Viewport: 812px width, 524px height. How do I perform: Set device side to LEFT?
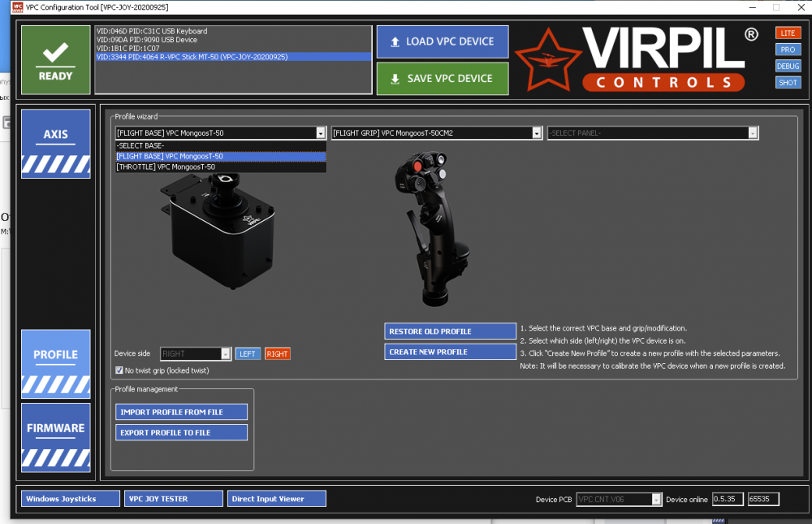click(x=248, y=354)
